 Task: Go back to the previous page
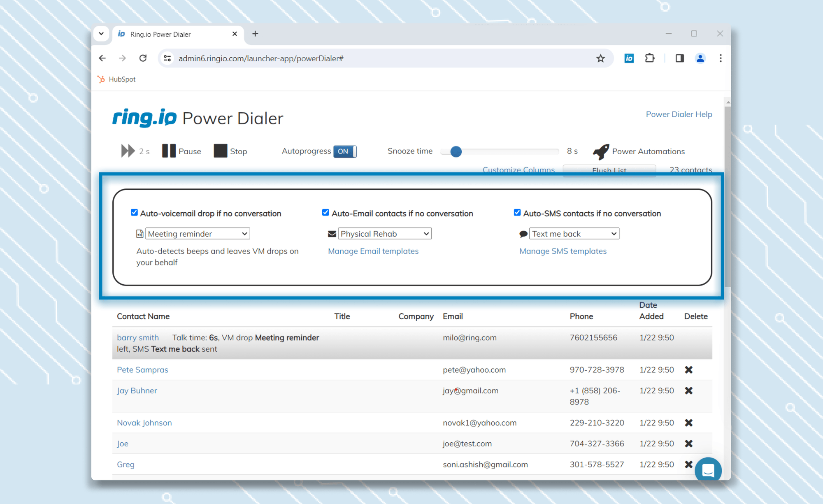click(x=102, y=58)
